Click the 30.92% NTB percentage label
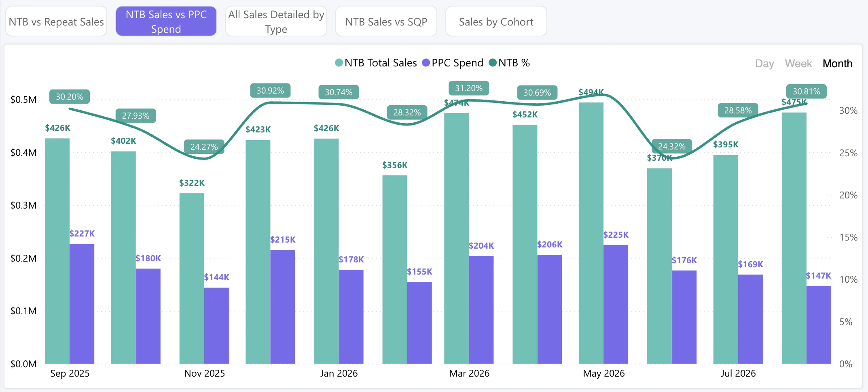Image resolution: width=868 pixels, height=392 pixels. (x=270, y=91)
